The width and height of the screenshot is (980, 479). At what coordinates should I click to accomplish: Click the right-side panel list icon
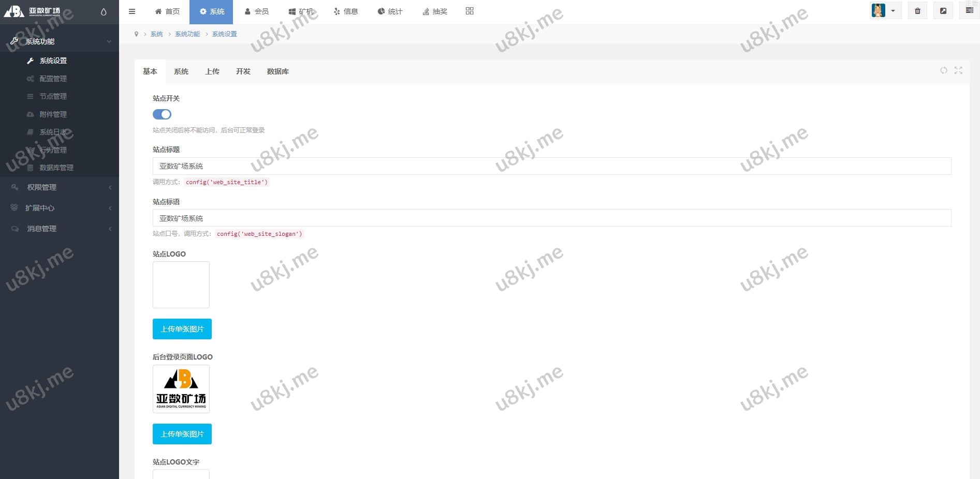[x=970, y=10]
